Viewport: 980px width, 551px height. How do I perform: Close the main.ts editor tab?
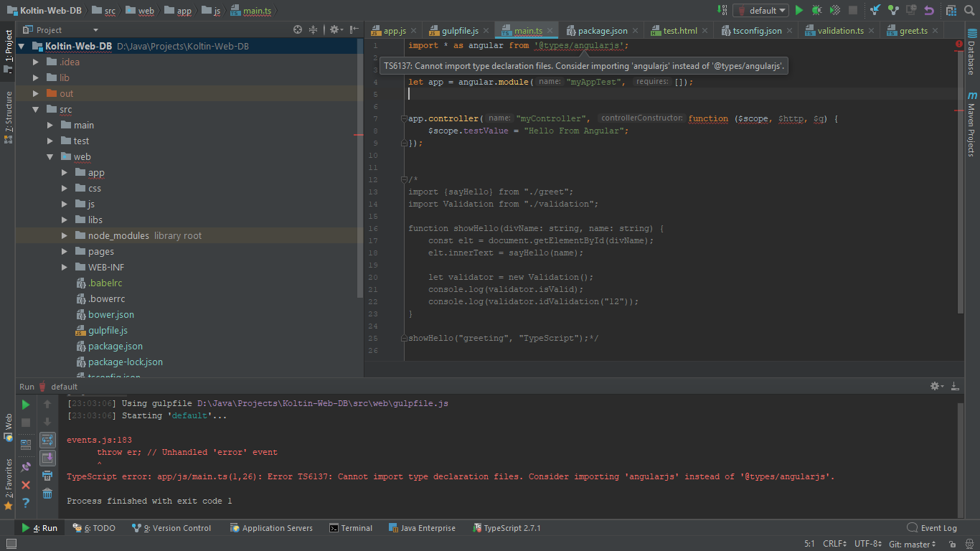(x=551, y=31)
